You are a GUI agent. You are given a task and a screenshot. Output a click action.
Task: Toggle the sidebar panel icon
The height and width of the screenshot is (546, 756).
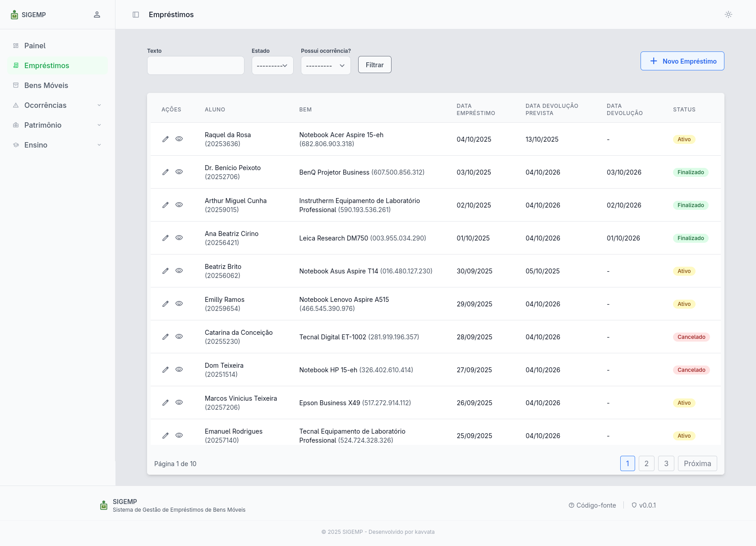tap(136, 15)
